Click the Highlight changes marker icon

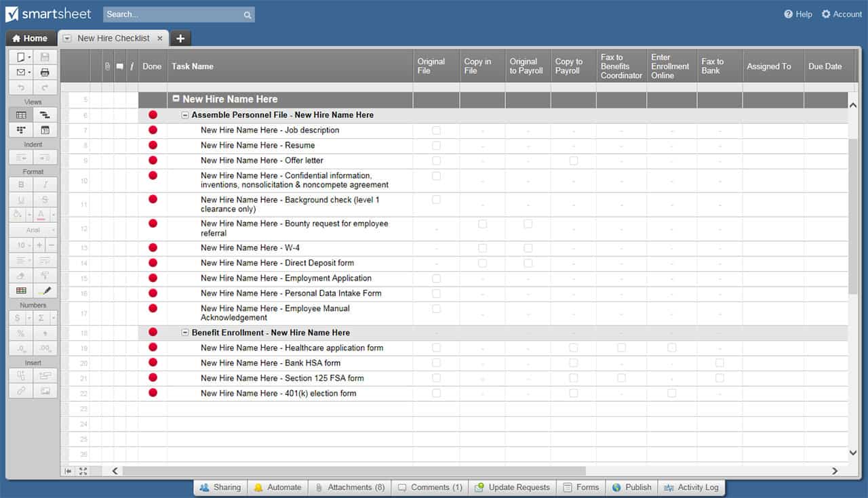coord(45,291)
